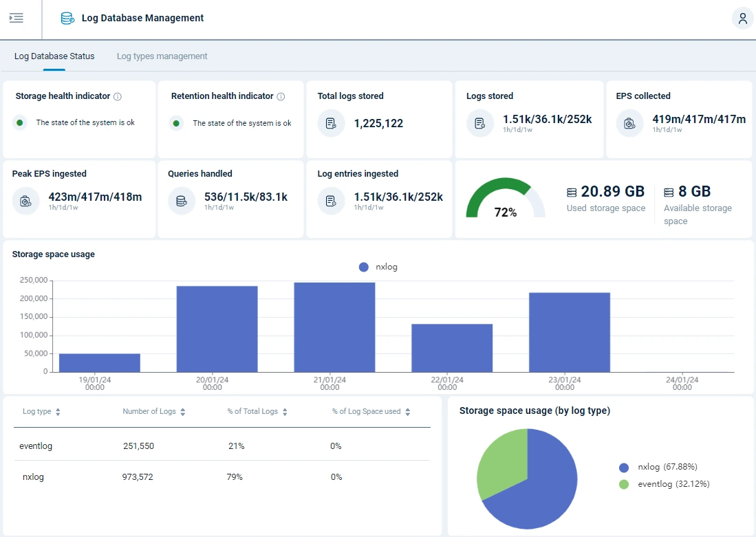Click the Peak EPS ingested icon
Image resolution: width=756 pixels, height=537 pixels.
point(26,199)
